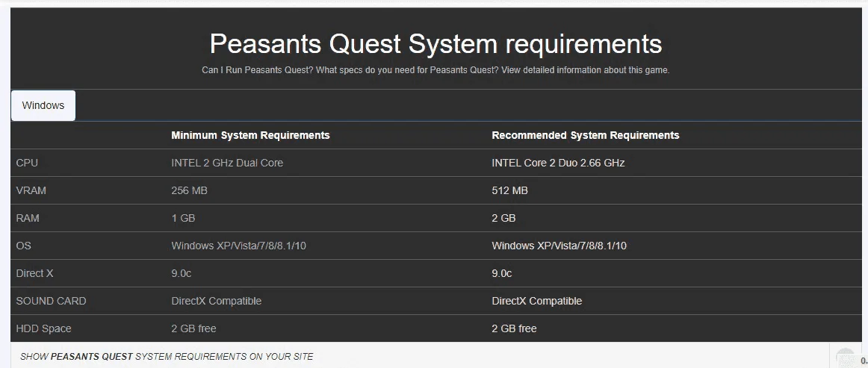Viewport: 868px width, 368px height.
Task: Click the Can I Run Peasants Quest subtitle text
Action: [435, 70]
